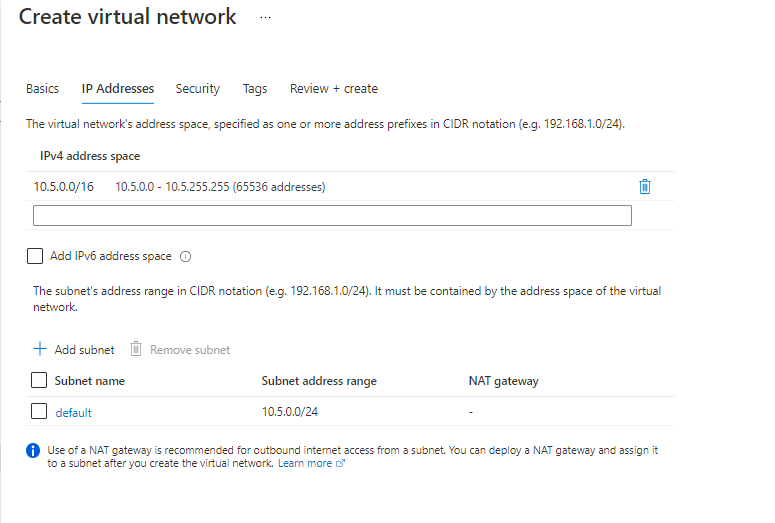This screenshot has width=775, height=523.
Task: Click the Subnet address range column header
Action: point(319,381)
